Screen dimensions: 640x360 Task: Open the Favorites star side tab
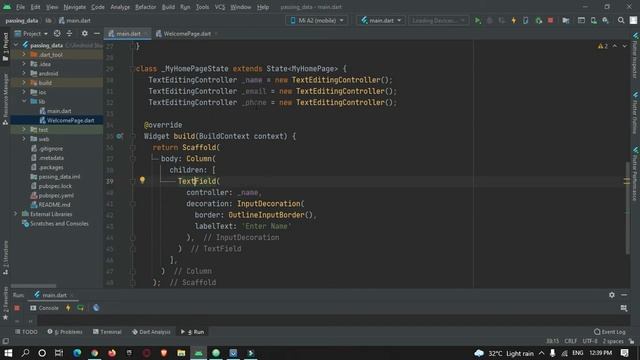pyautogui.click(x=5, y=303)
